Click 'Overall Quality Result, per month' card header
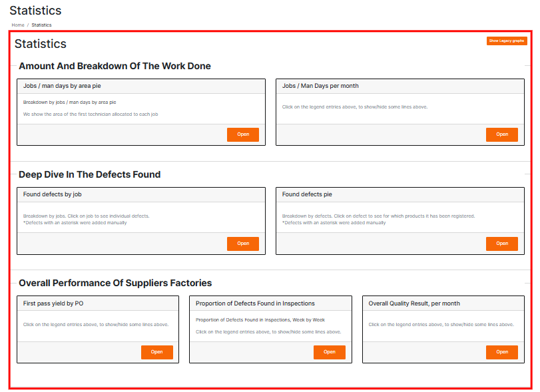The height and width of the screenshot is (392, 540). click(x=414, y=303)
